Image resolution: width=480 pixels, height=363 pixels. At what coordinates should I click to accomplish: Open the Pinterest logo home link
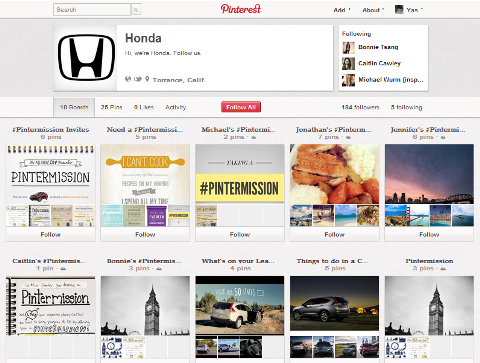click(x=241, y=9)
